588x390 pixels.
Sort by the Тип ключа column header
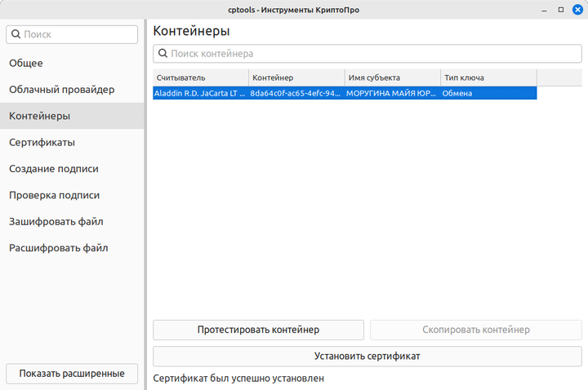coord(488,78)
